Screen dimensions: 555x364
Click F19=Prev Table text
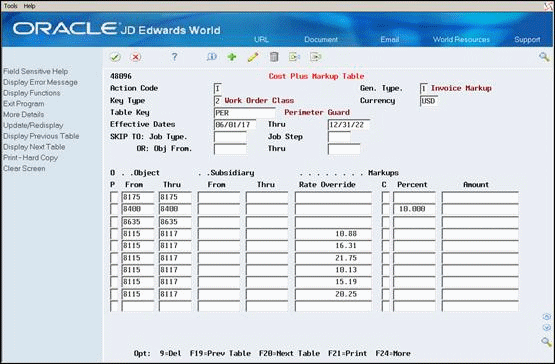pos(220,353)
